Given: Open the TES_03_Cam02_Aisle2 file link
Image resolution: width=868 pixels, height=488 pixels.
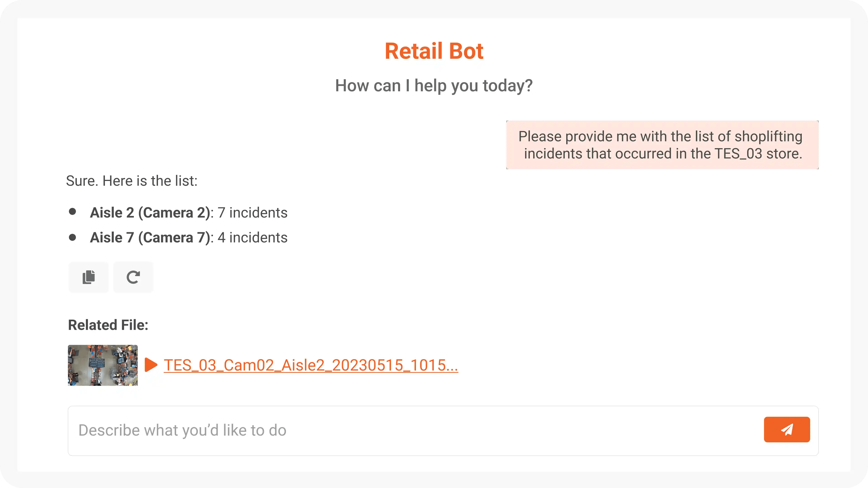Looking at the screenshot, I should (x=311, y=365).
